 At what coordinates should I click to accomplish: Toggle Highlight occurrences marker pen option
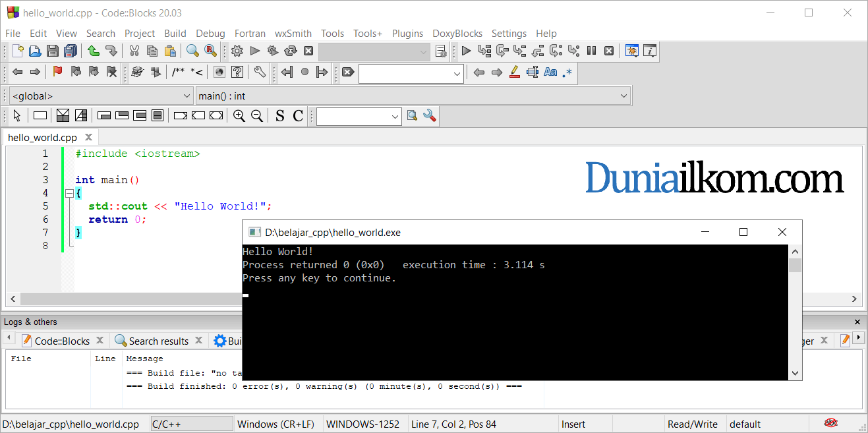[x=515, y=72]
